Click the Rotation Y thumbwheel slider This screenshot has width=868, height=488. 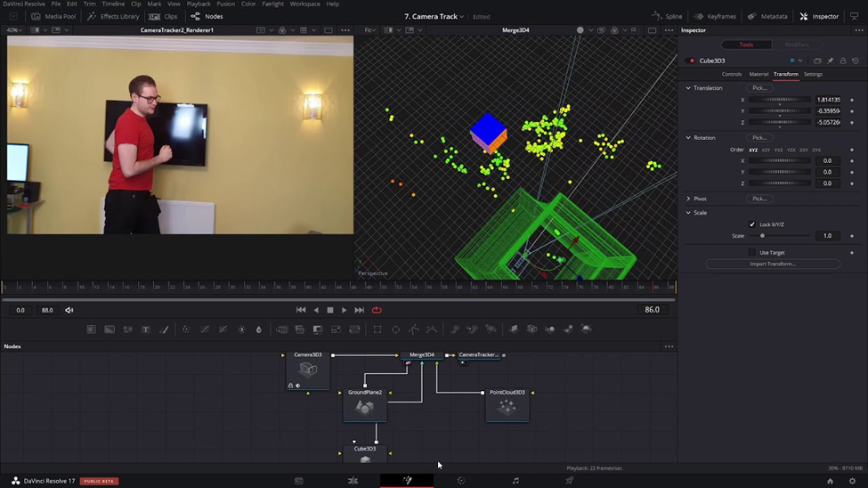click(780, 172)
